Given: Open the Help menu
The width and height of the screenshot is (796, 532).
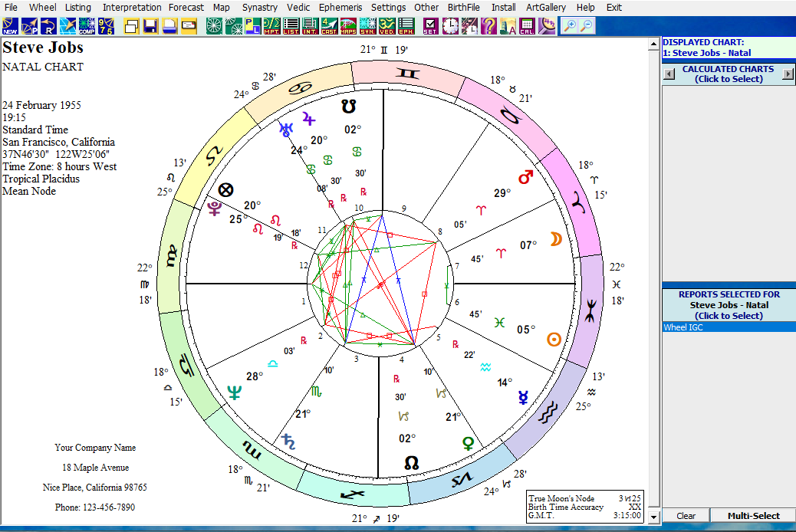Looking at the screenshot, I should tap(585, 7).
